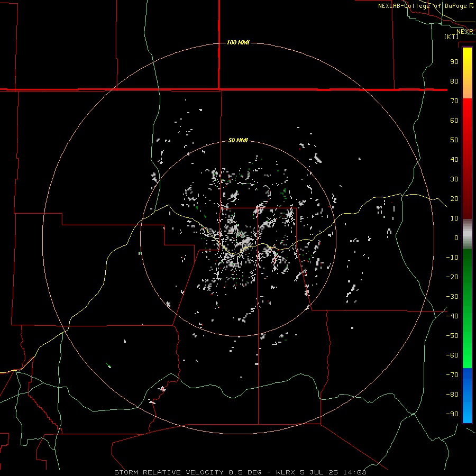
Task: Click the 0 value on the velocity scale
Action: tap(456, 238)
